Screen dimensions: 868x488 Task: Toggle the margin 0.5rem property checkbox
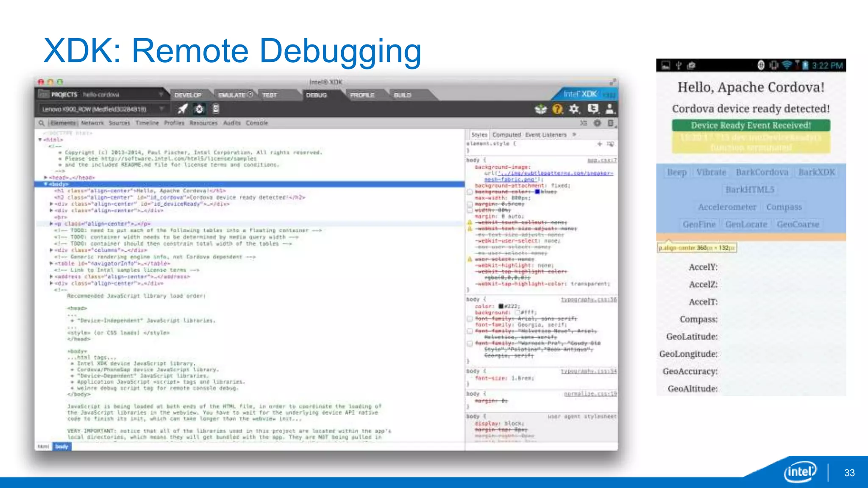(470, 204)
